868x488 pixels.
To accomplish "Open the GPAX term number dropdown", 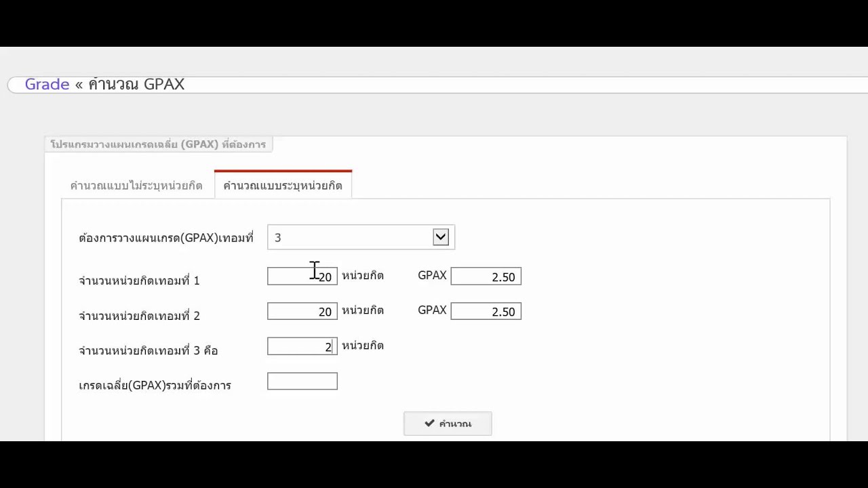I will point(361,237).
